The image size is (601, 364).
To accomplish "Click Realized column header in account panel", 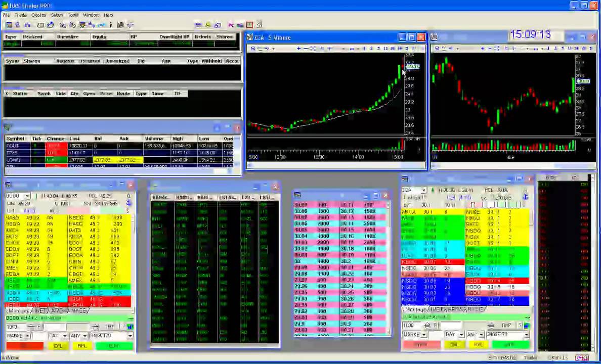I will (x=32, y=37).
